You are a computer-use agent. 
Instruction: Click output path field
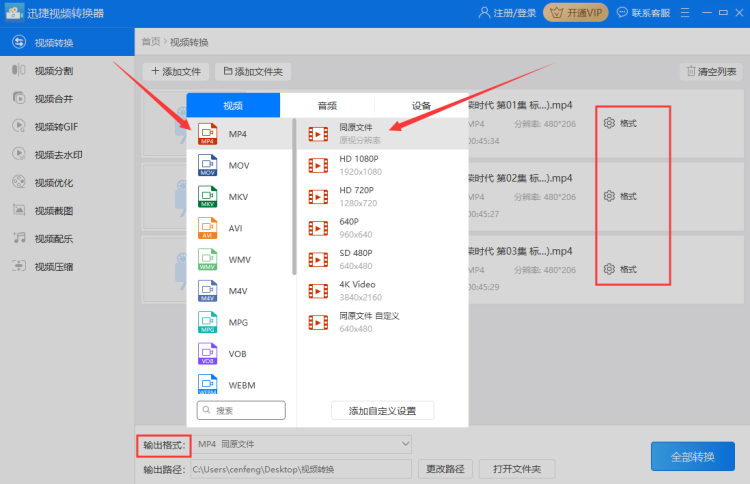click(301, 469)
